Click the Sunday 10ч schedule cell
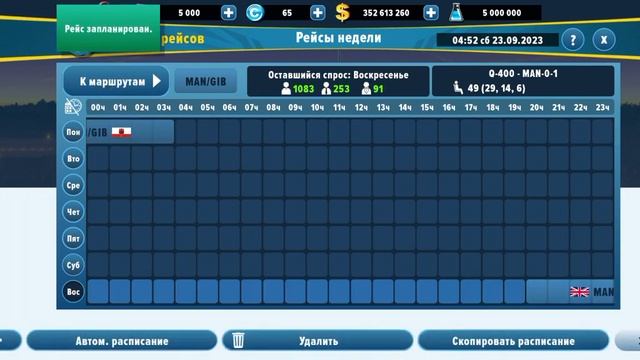Viewport: 640px width, 360px height. tap(317, 292)
